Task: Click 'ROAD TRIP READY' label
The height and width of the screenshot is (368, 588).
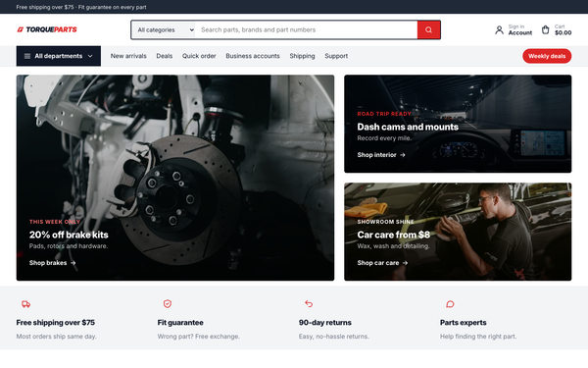Action: click(x=384, y=114)
